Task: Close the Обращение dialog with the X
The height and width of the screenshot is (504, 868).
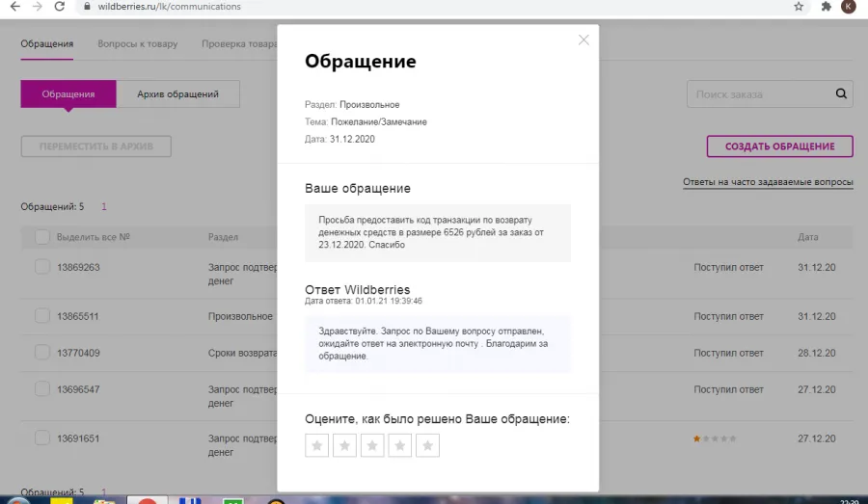Action: (x=583, y=40)
